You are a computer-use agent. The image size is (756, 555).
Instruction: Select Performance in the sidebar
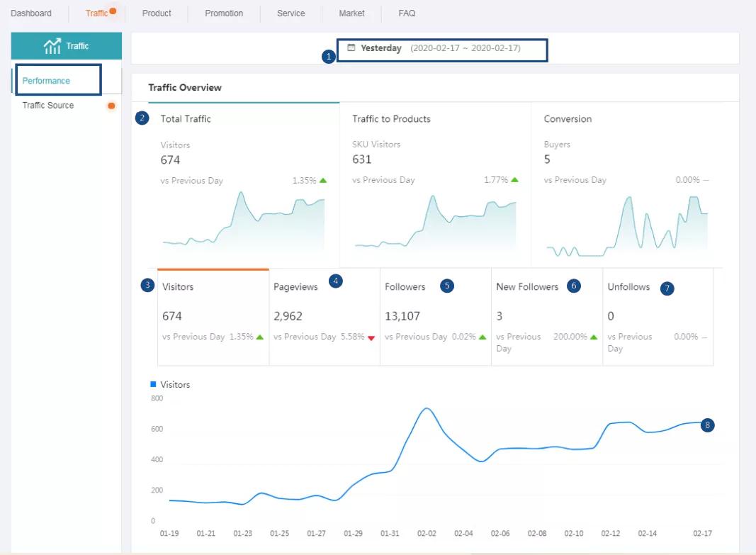(46, 81)
